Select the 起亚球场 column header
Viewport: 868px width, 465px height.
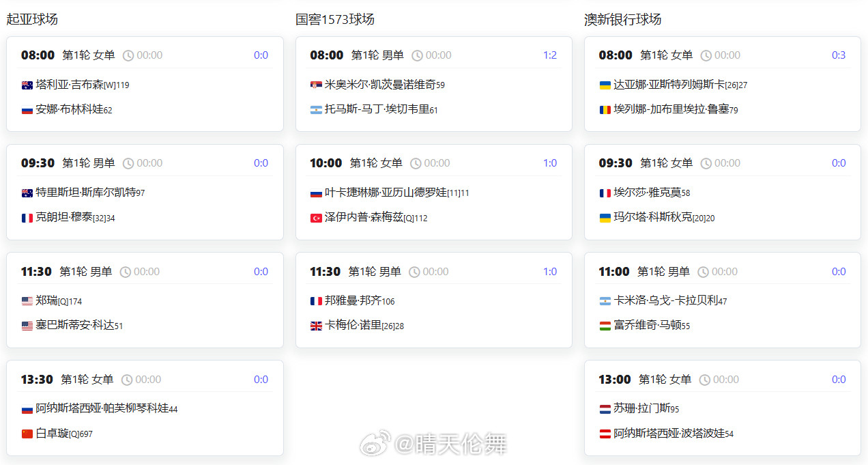click(33, 19)
